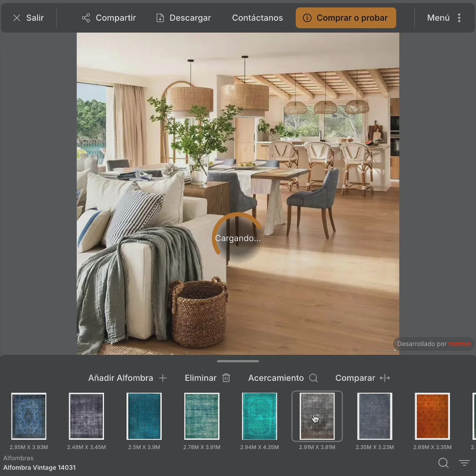476x476 pixels.
Task: Click Eliminar to remove rug
Action: coord(201,378)
